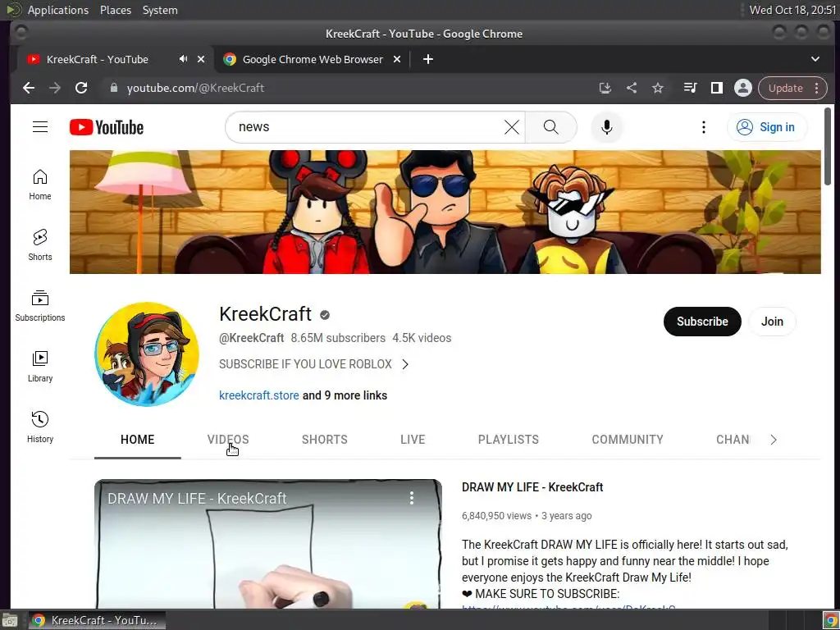The image size is (840, 630).
Task: Open Subscriptions in the left sidebar
Action: (40, 306)
